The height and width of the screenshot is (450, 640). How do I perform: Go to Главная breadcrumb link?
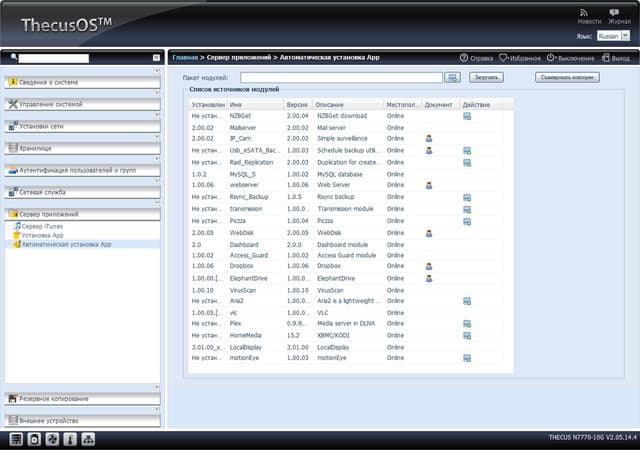[185, 58]
